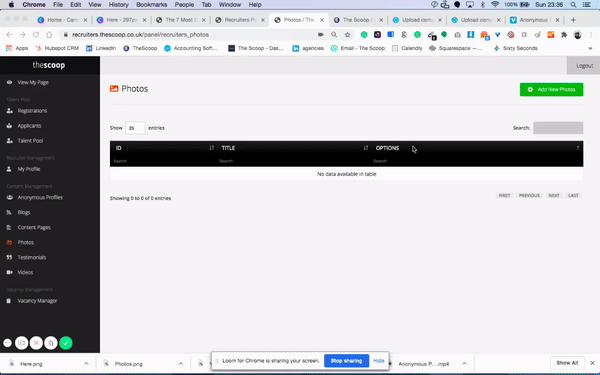Image resolution: width=600 pixels, height=375 pixels.
Task: Click the table Search input field
Action: (558, 128)
